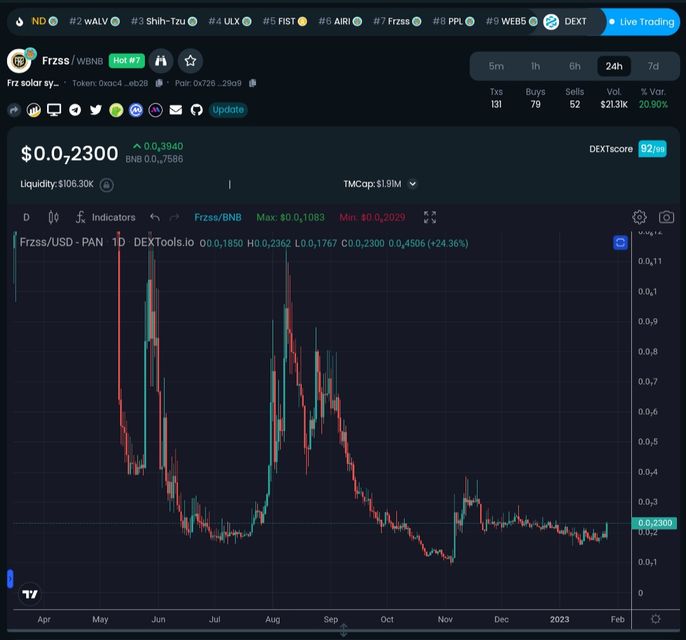The height and width of the screenshot is (640, 686).
Task: Open the chart explorer icon in the social links row
Action: [x=34, y=110]
